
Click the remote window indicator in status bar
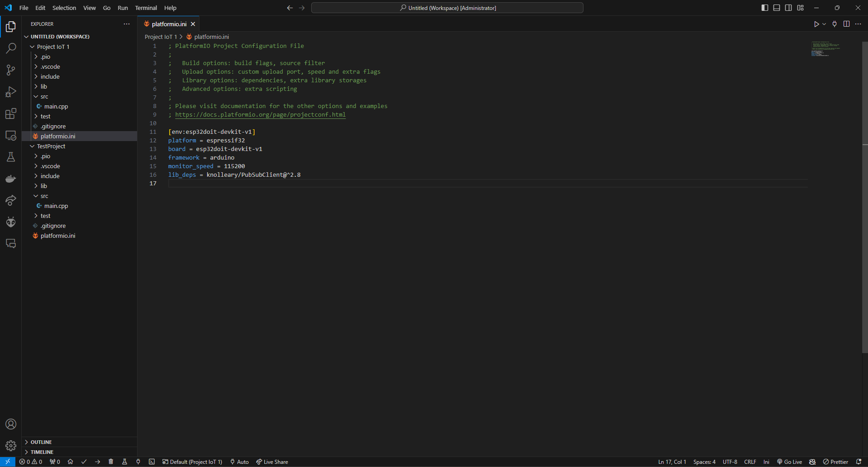[8, 462]
